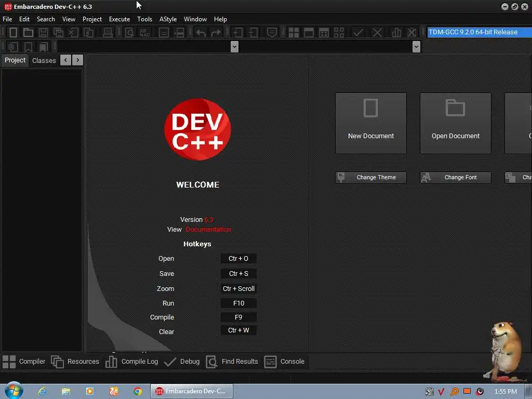This screenshot has width=532, height=399.
Task: Click the Stop Execution X toolbar icon
Action: (x=377, y=33)
